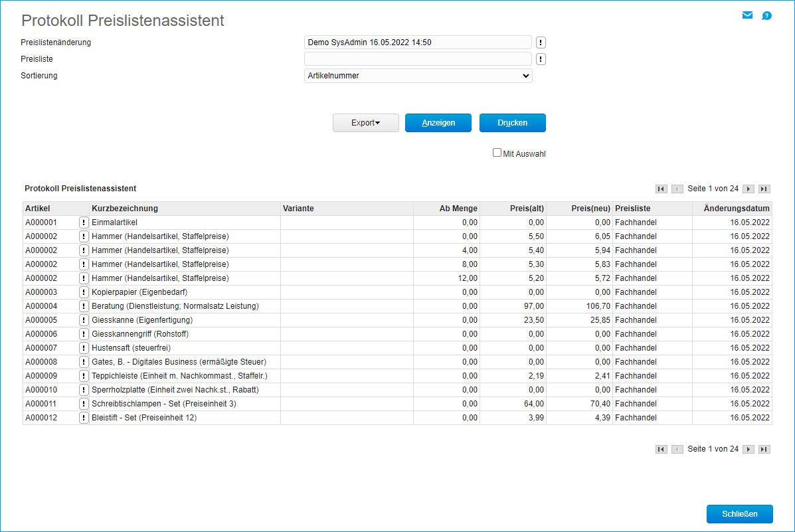Close the dialog with Schließen
Viewport: 795px width, 532px height.
(740, 514)
